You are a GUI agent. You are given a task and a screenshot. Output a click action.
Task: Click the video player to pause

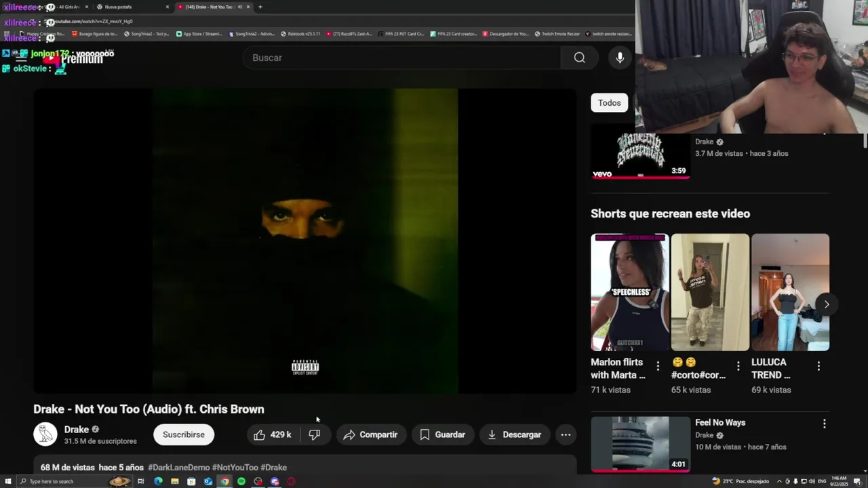point(305,241)
